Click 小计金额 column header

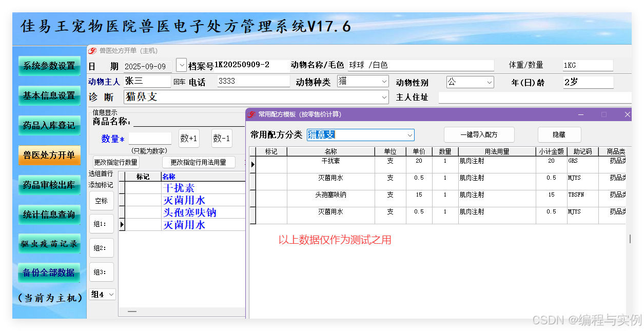click(x=551, y=151)
